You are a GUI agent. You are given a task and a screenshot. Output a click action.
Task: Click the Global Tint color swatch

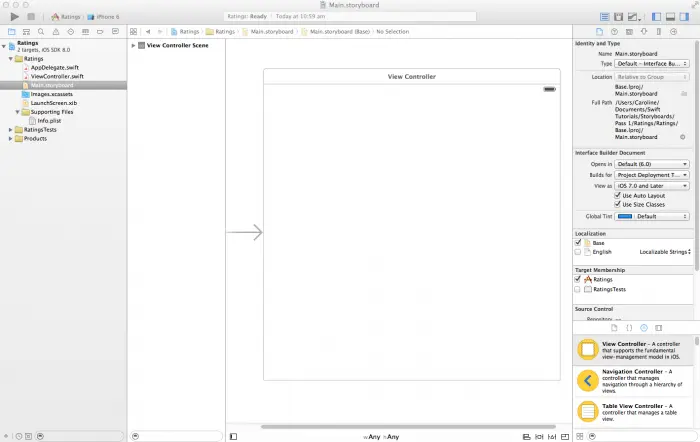pos(624,217)
